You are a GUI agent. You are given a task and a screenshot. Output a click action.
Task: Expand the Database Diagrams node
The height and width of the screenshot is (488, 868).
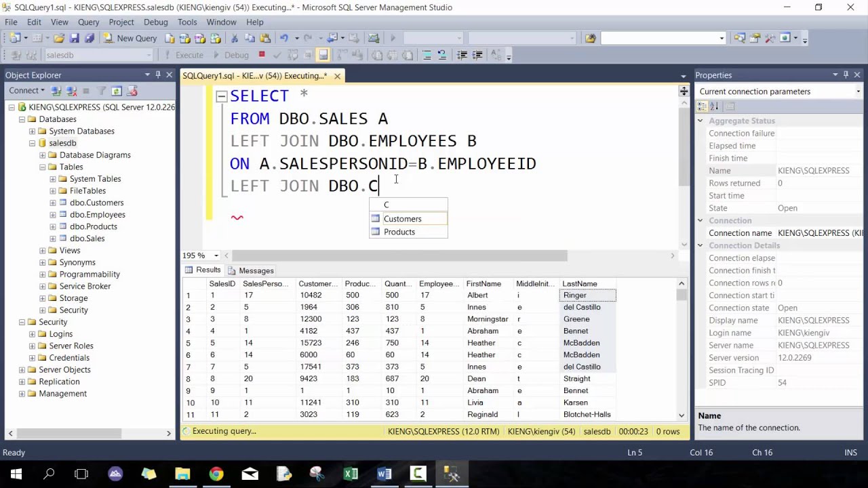point(42,155)
